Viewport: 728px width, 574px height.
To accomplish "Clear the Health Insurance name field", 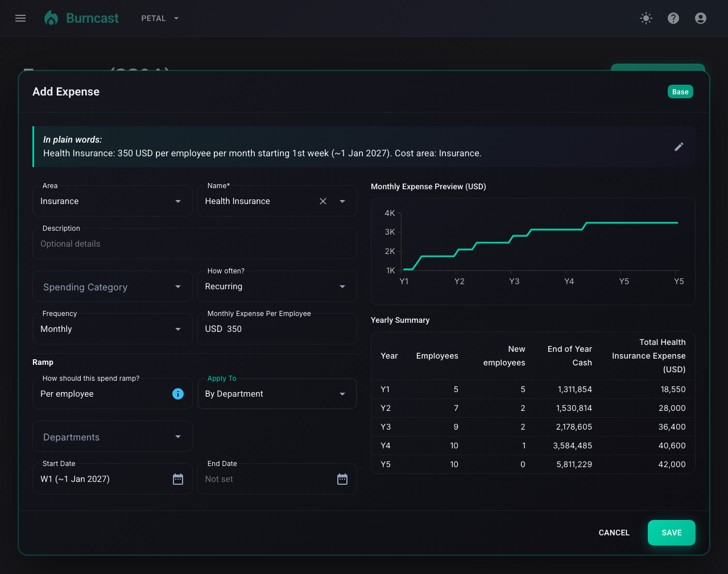I will pos(323,201).
